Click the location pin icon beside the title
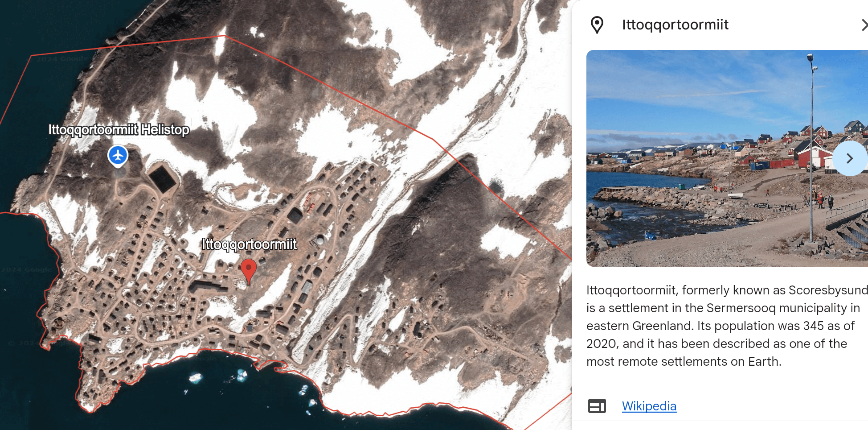Image resolution: width=868 pixels, height=430 pixels. pyautogui.click(x=597, y=25)
